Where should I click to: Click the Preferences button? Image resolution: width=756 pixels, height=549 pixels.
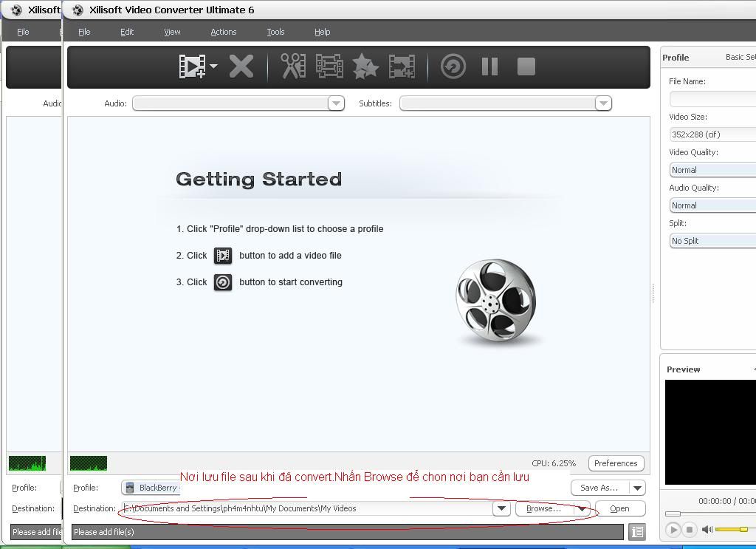[616, 463]
